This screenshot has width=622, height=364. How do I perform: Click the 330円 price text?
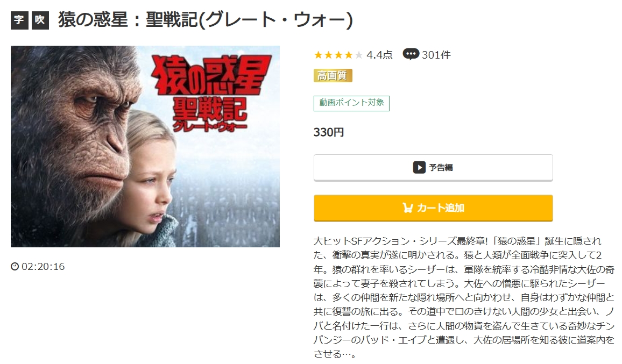[328, 132]
